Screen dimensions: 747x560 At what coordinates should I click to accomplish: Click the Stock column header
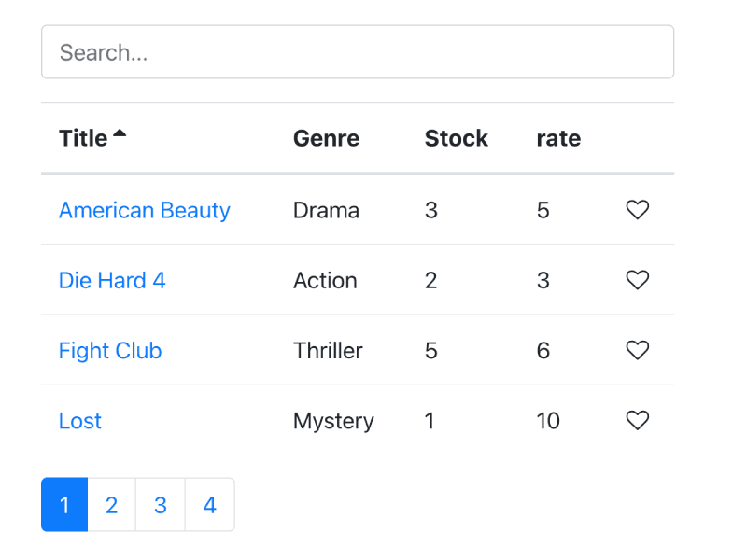click(456, 137)
